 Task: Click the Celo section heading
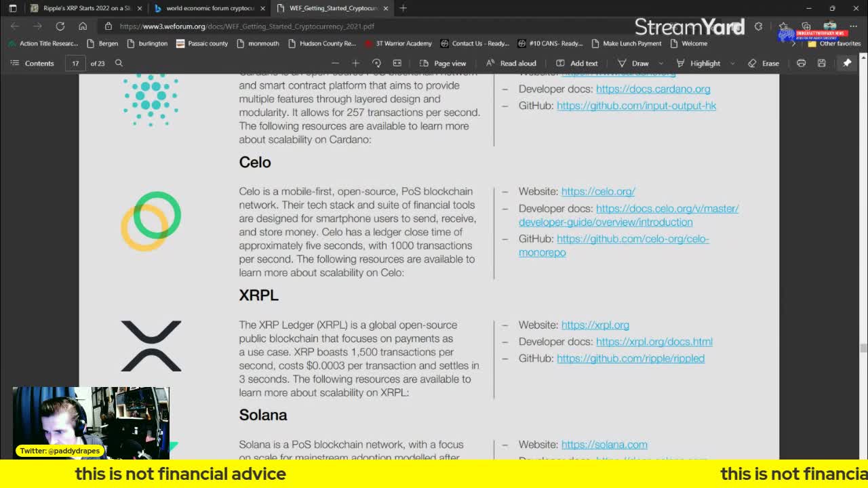255,163
